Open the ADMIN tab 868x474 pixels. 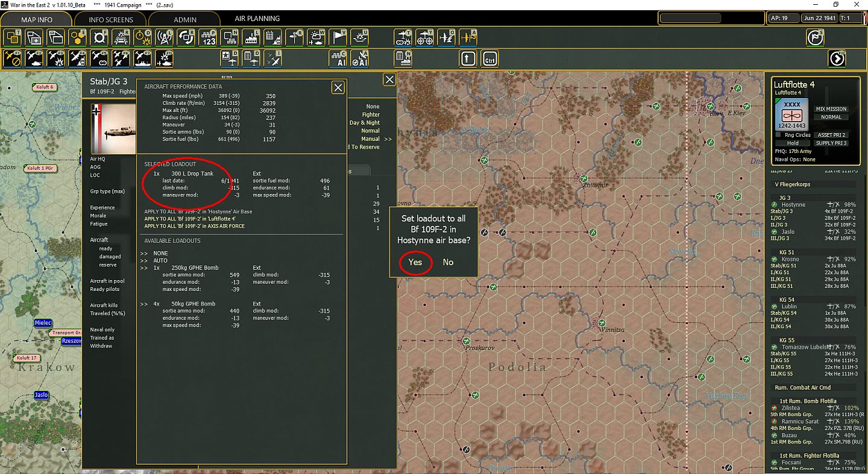click(x=185, y=20)
